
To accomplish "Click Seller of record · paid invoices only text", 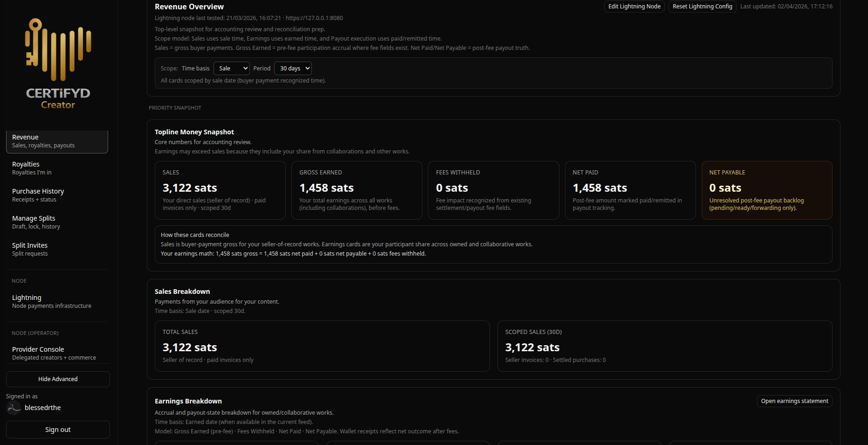I will tap(208, 360).
